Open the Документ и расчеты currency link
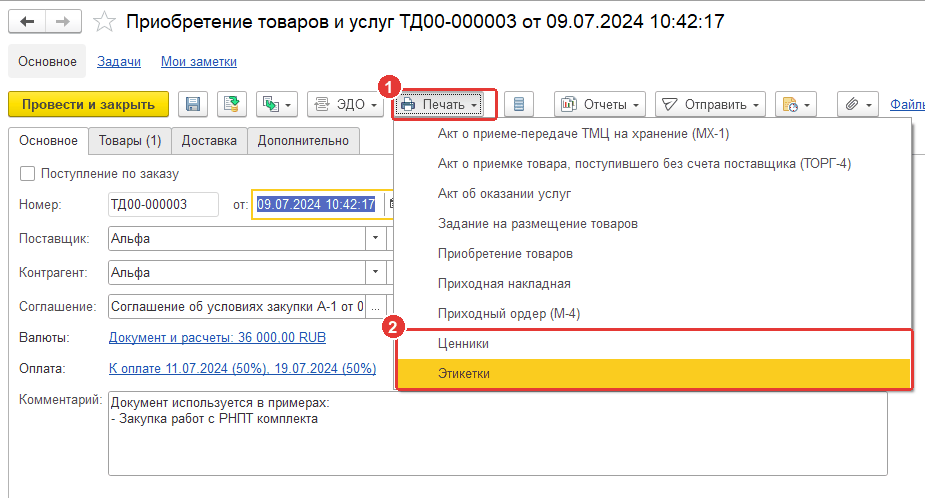925x498 pixels. [x=217, y=338]
